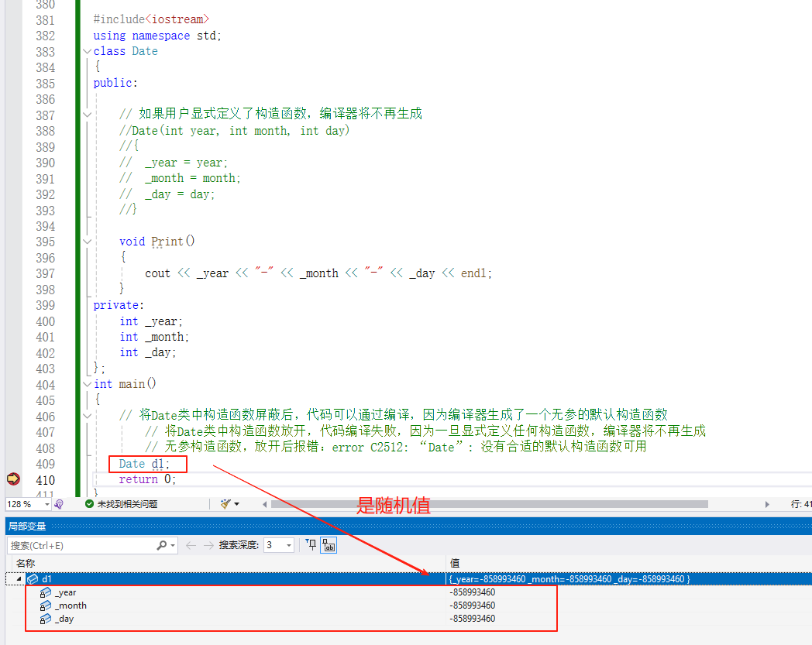Go to next search result arrow

coord(208,545)
